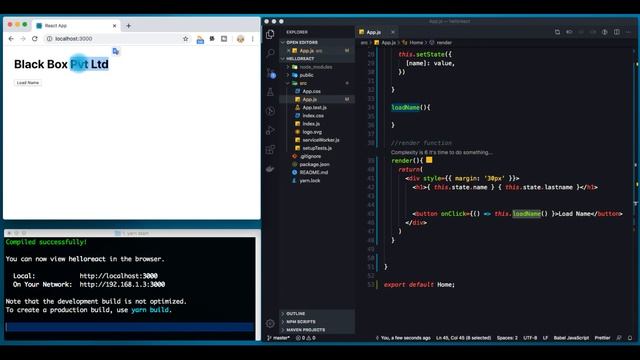Open the Extensions view in activity bar
The height and width of the screenshot is (360, 640).
(x=270, y=149)
